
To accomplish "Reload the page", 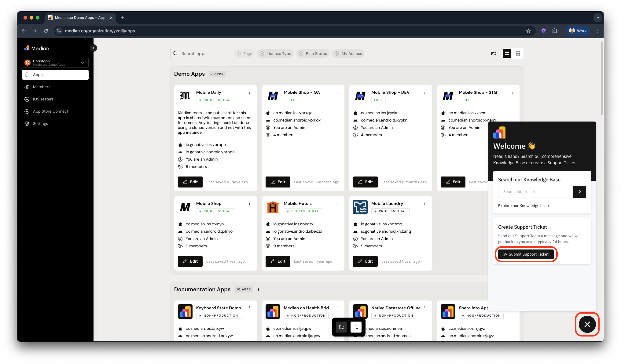I will click(46, 31).
